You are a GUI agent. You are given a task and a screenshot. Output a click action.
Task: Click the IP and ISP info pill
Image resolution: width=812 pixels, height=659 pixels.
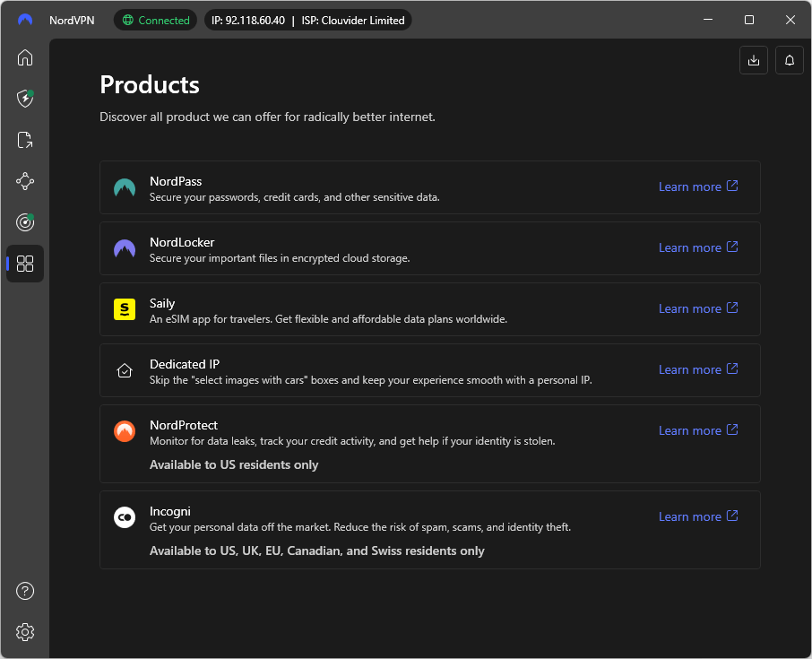tap(308, 21)
